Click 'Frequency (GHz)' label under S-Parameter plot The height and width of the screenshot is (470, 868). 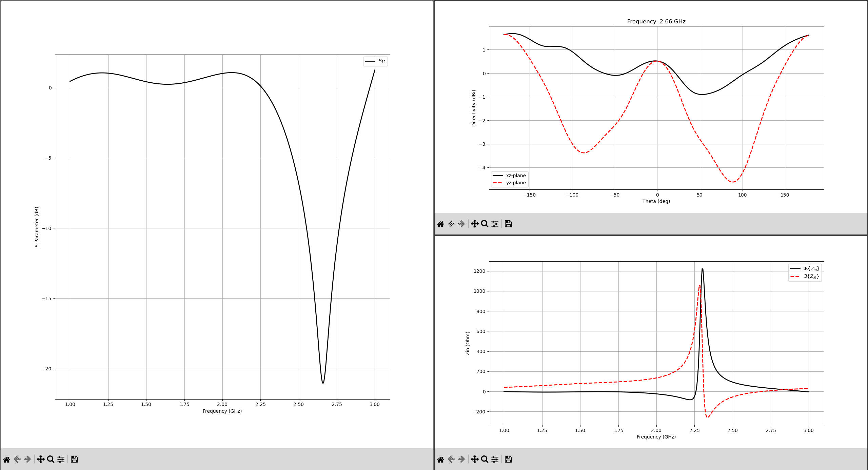(x=222, y=411)
